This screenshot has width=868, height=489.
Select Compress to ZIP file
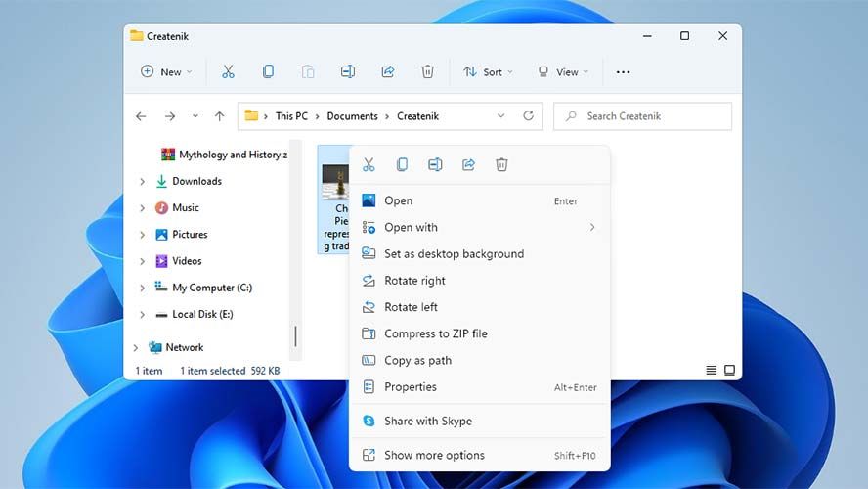coord(479,333)
